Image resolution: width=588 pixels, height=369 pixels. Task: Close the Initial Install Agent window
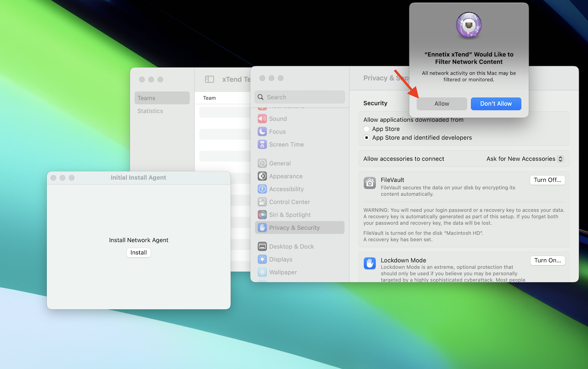[x=53, y=178]
